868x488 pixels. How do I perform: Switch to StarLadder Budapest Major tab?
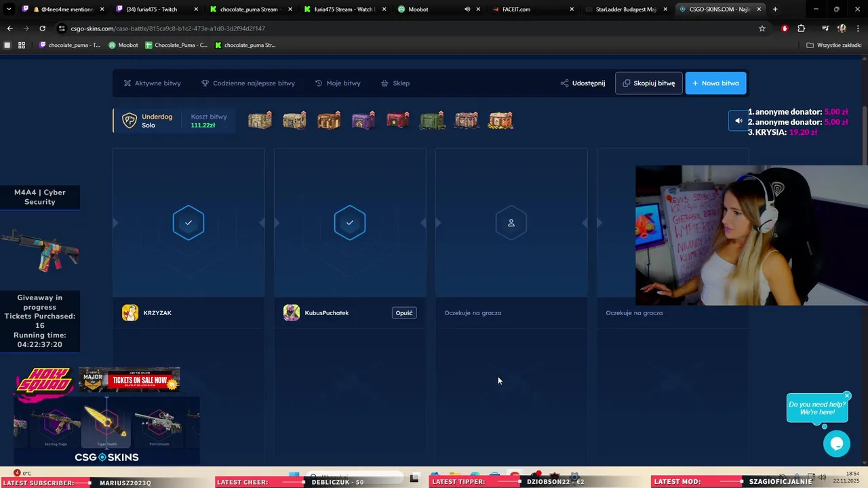coord(625,9)
